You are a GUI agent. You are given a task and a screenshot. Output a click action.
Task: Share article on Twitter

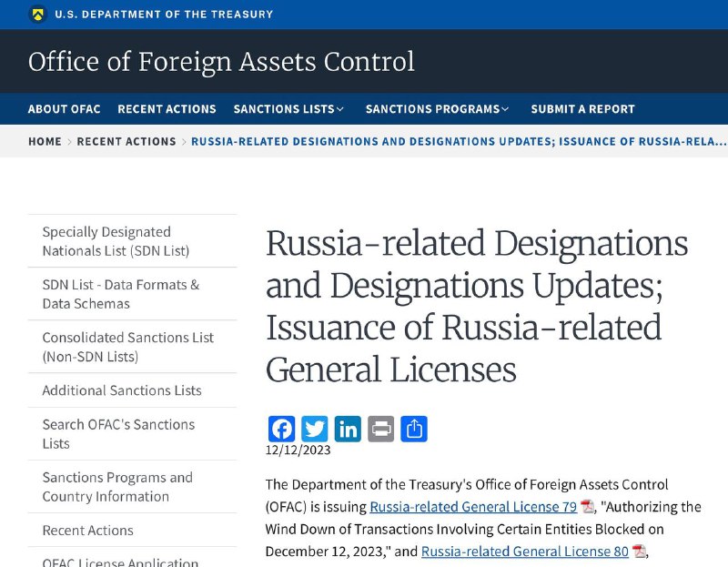coord(315,429)
